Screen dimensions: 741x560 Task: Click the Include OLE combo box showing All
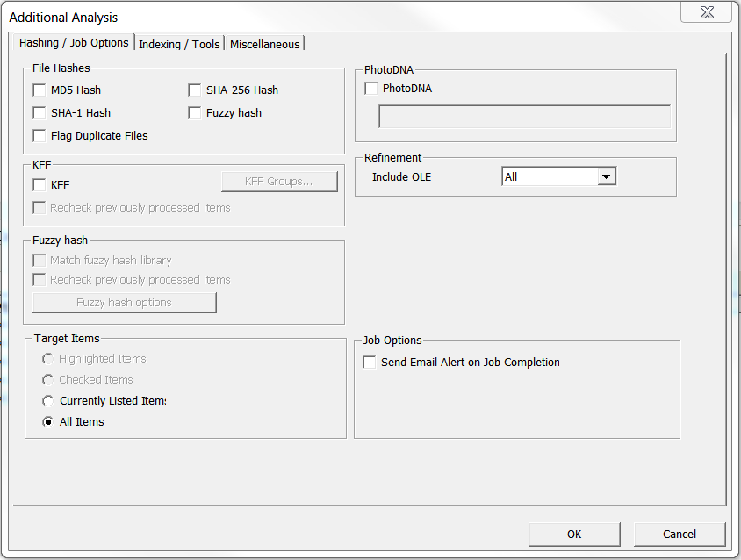pos(559,176)
